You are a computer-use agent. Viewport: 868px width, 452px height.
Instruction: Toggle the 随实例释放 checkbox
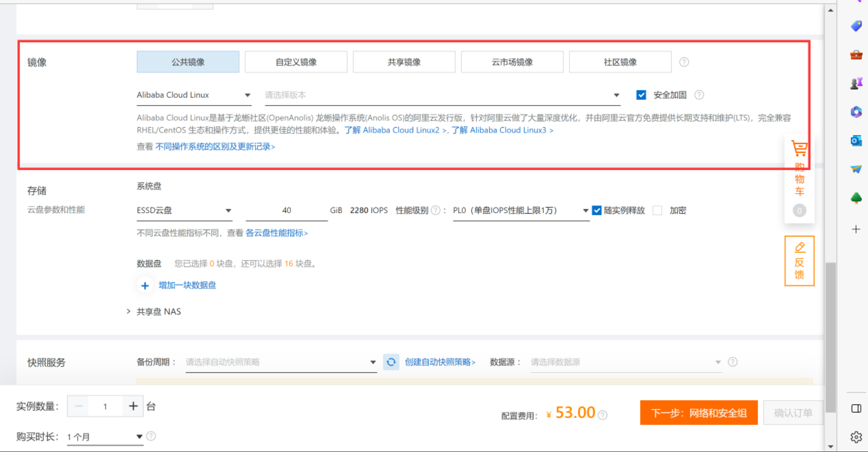tap(597, 210)
